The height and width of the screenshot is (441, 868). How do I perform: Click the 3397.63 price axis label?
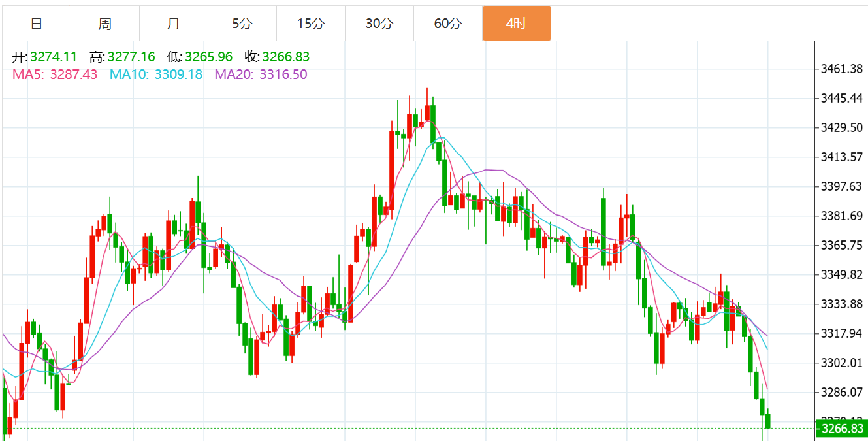(x=841, y=187)
